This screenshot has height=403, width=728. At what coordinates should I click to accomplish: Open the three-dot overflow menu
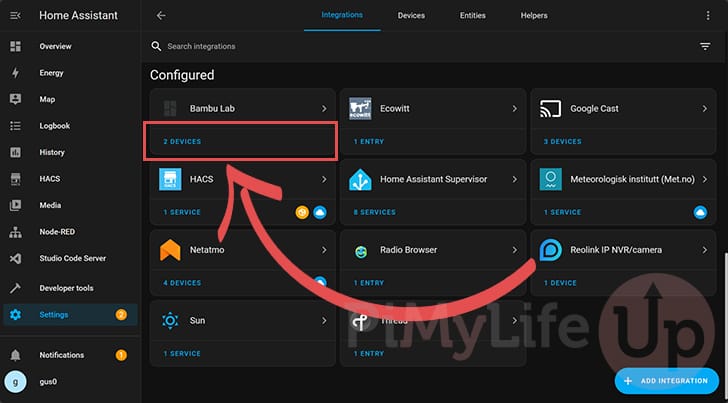[708, 16]
